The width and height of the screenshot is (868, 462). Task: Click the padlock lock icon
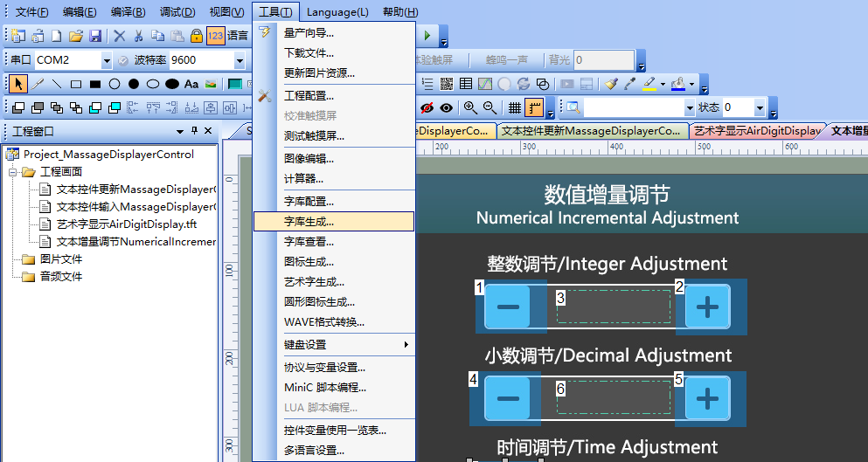click(x=197, y=36)
